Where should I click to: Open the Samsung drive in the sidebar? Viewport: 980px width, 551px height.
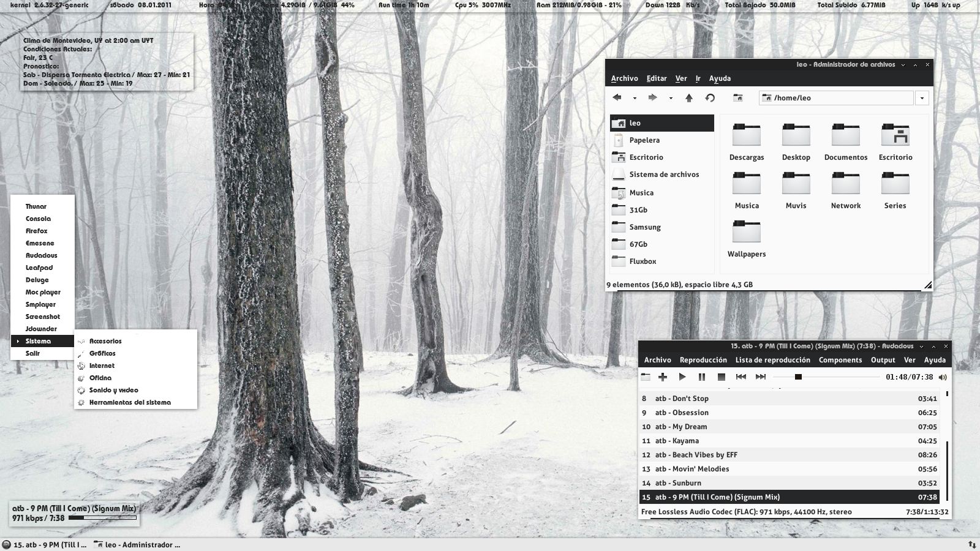[662, 227]
